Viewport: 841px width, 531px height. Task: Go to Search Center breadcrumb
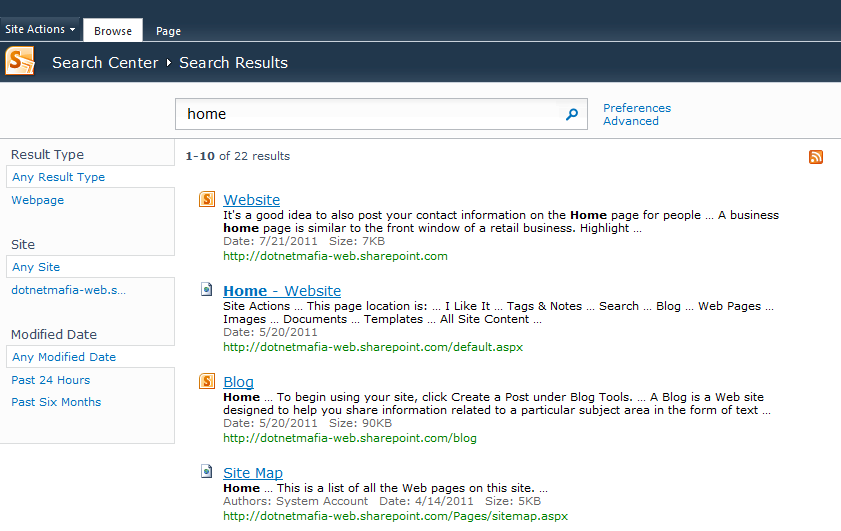(x=105, y=63)
